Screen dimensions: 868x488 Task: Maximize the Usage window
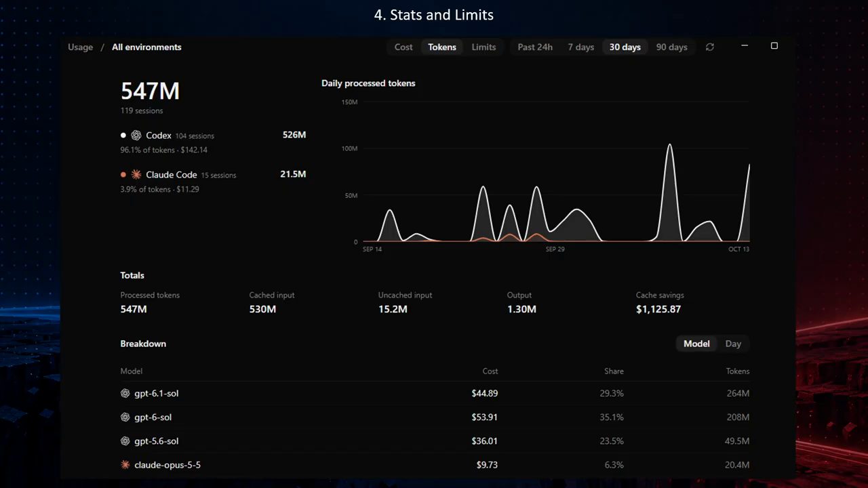pos(774,46)
